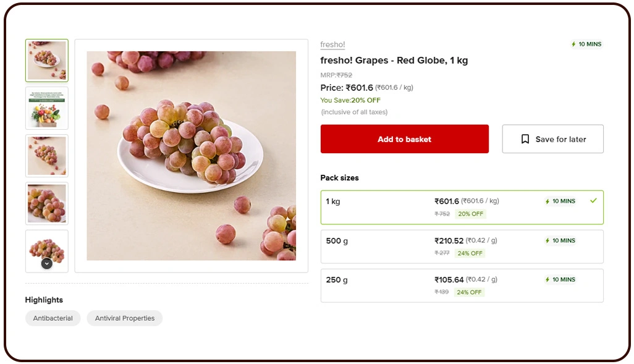The height and width of the screenshot is (364, 634).
Task: Open the fresho! brand link
Action: 332,44
